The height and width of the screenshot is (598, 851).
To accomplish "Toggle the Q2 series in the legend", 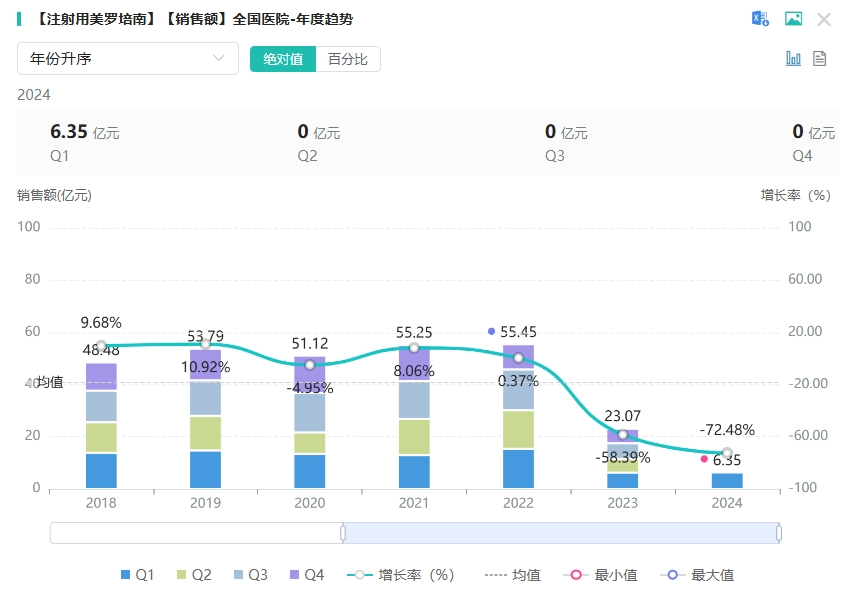I will point(193,575).
